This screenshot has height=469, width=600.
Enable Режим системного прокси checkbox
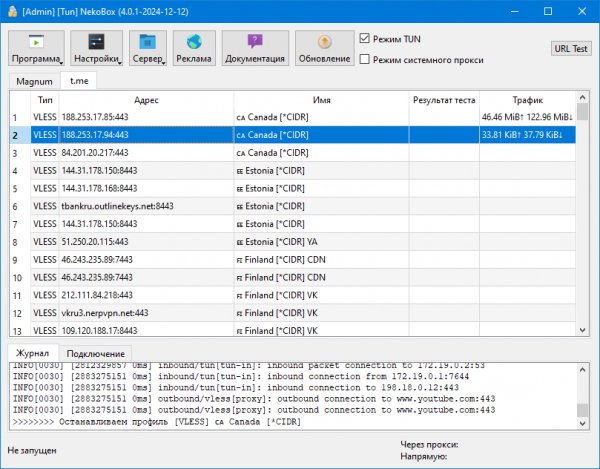coord(365,59)
